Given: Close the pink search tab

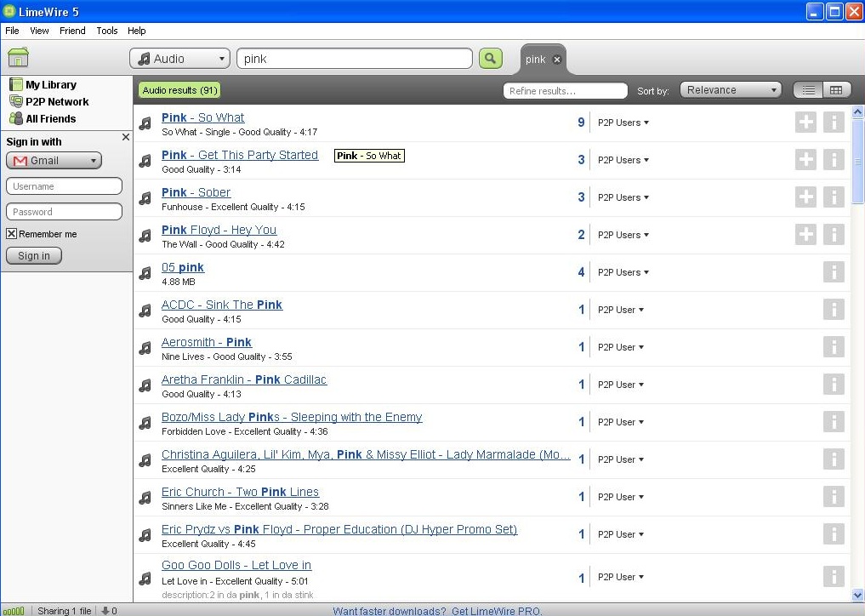Looking at the screenshot, I should coord(557,60).
